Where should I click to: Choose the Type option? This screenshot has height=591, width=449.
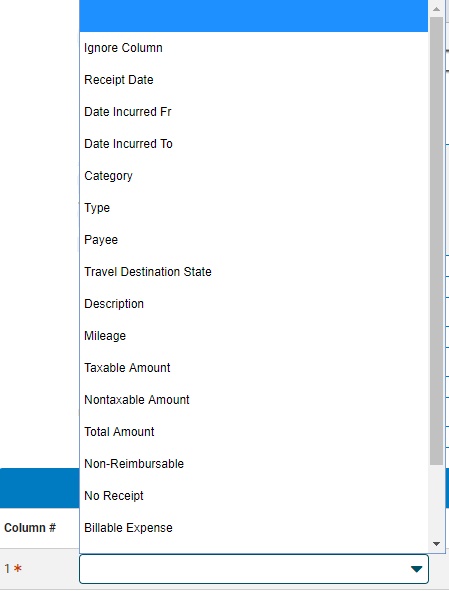coord(254,208)
